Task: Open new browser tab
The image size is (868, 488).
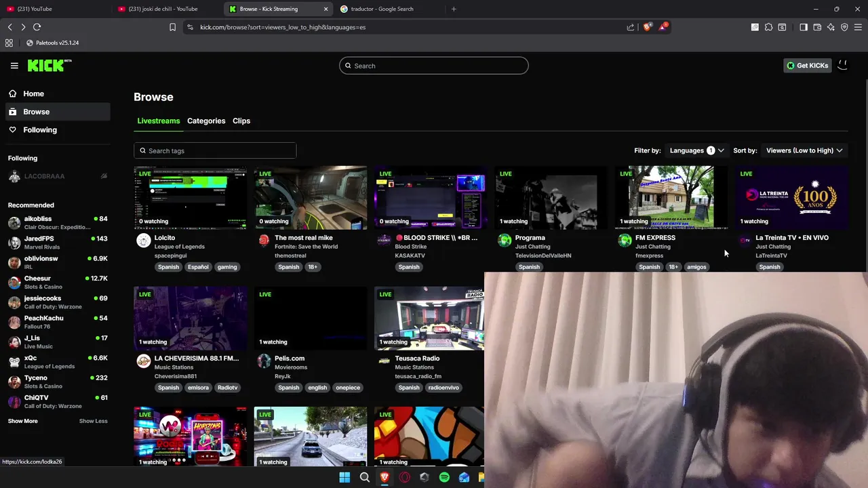Action: [454, 9]
